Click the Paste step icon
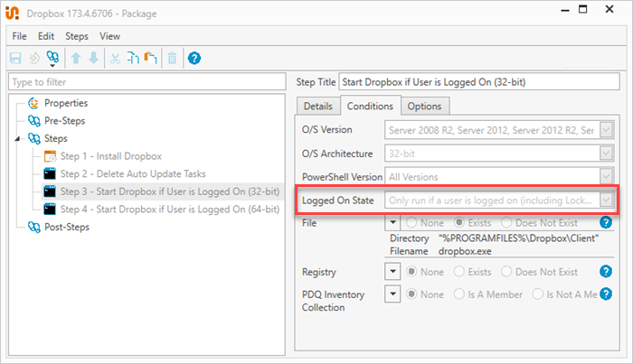 pyautogui.click(x=151, y=59)
